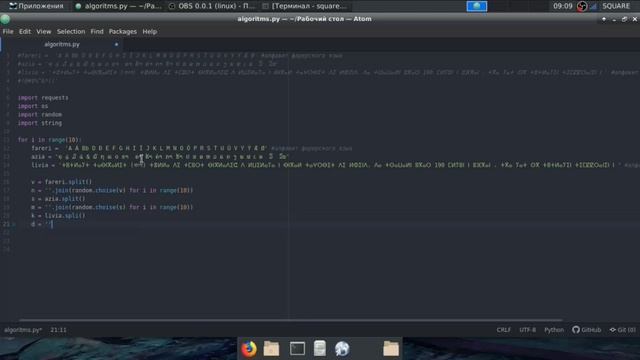640x360 pixels.
Task: Open the first file manager folder in dock
Action: [x=271, y=349]
